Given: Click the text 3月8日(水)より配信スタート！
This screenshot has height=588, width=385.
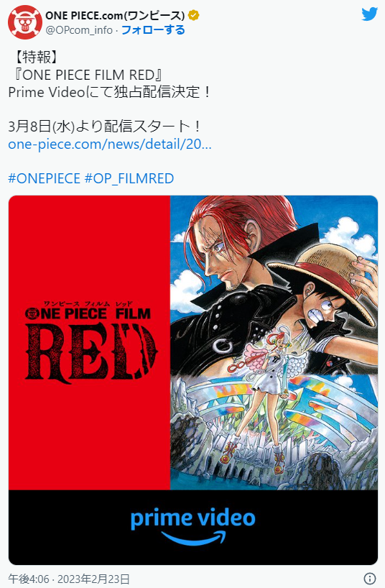Looking at the screenshot, I should [106, 127].
